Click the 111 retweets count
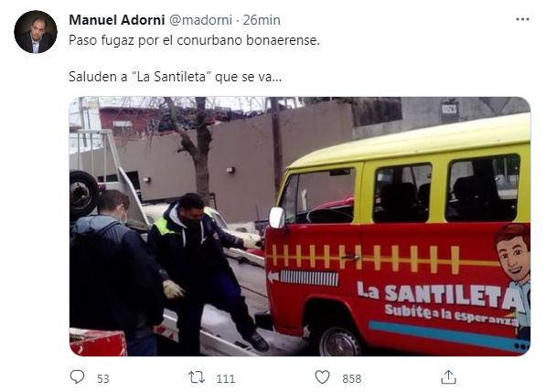 pos(226,378)
